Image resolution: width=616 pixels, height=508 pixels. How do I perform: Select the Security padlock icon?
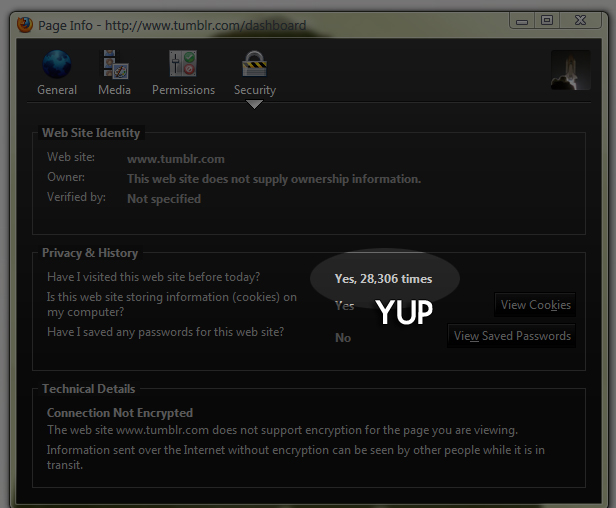coord(255,64)
